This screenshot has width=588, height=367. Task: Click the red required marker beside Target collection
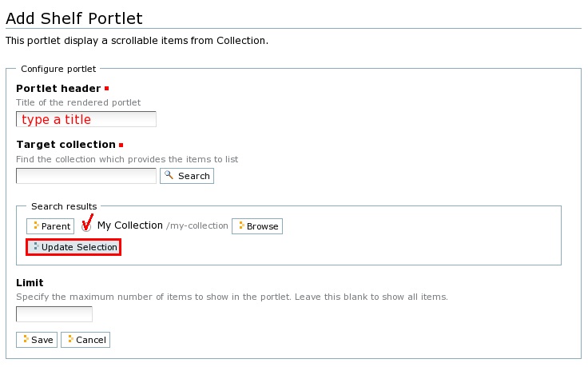click(121, 145)
